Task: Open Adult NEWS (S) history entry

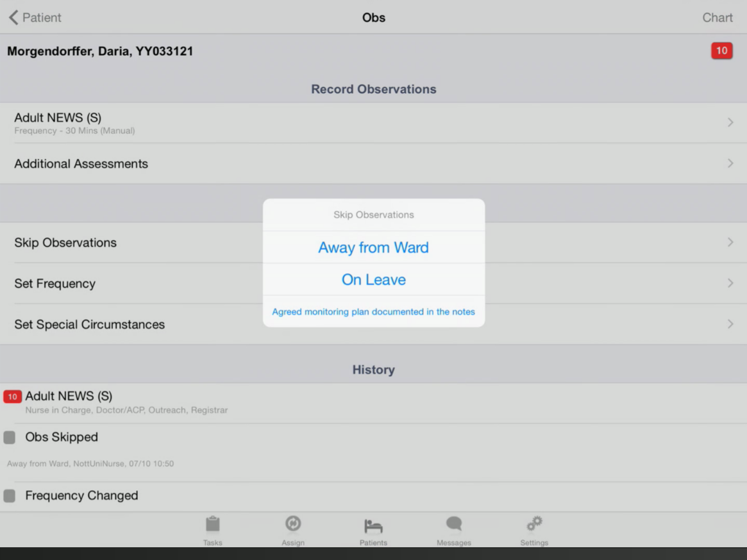Action: (69, 397)
